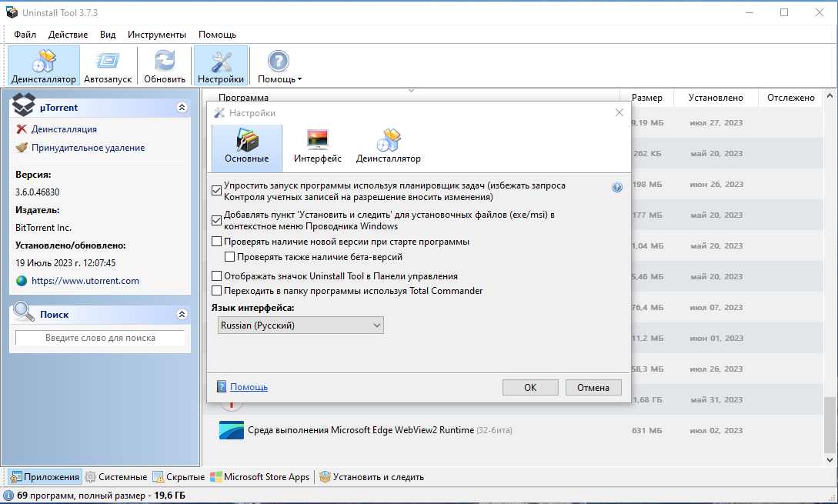The width and height of the screenshot is (838, 504).
Task: Select the Системные bottom tab
Action: pos(116,477)
